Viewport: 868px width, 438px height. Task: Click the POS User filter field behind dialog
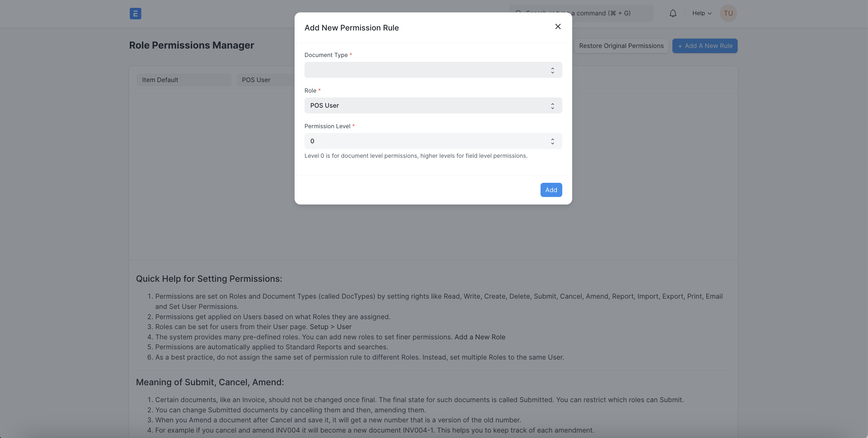[265, 80]
